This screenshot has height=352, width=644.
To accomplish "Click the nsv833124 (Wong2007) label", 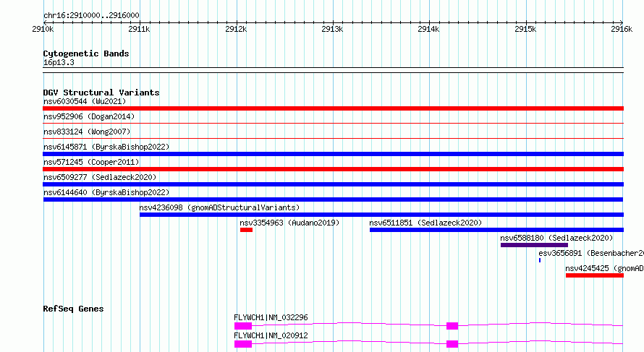I will coord(87,132).
